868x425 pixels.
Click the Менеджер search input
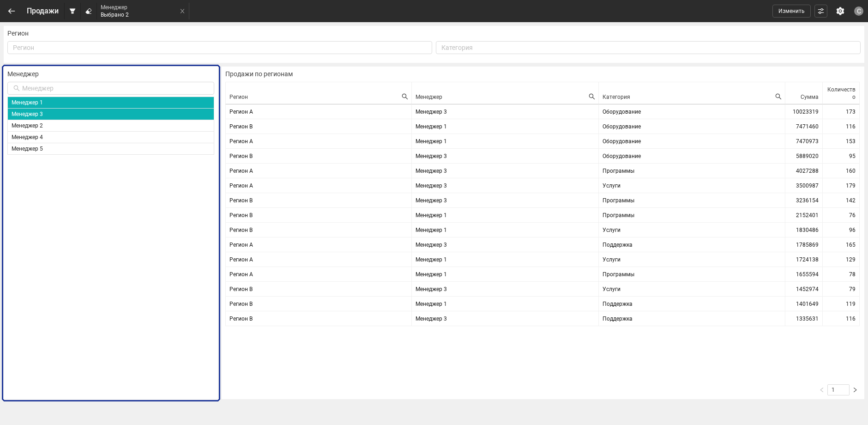[111, 88]
